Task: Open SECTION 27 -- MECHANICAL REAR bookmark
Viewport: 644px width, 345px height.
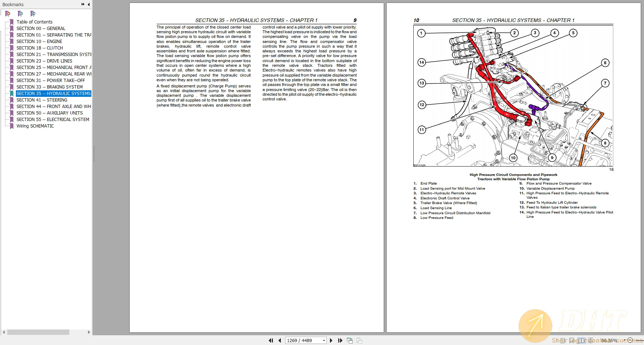Action: [x=54, y=74]
